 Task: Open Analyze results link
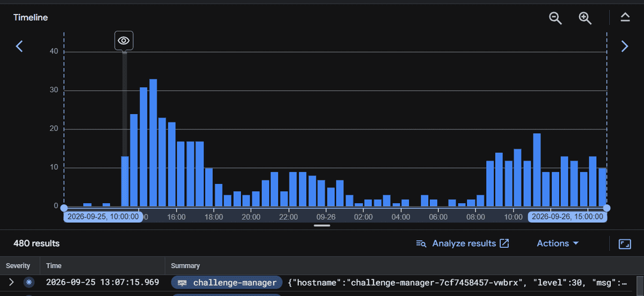463,243
